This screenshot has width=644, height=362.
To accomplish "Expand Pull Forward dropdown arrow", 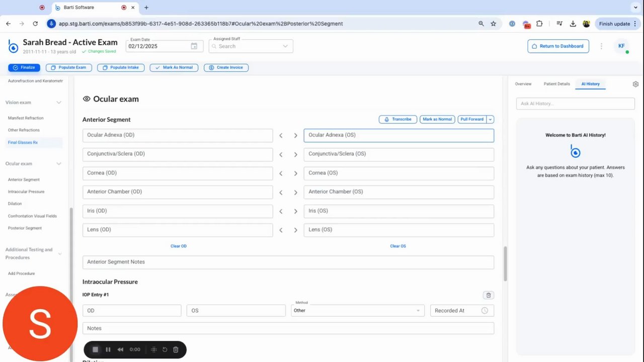I will (490, 120).
